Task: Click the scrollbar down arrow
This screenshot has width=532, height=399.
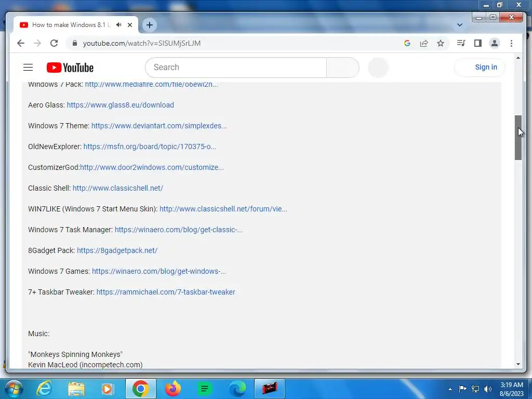Action: [x=518, y=364]
